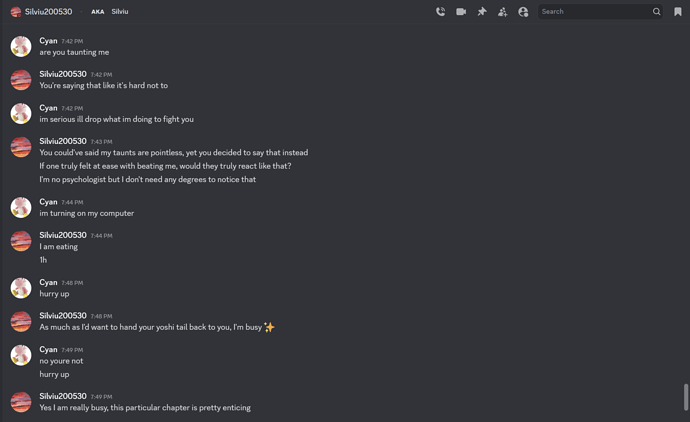Select the message "im turning on my computer"
This screenshot has width=690, height=422.
tap(87, 213)
